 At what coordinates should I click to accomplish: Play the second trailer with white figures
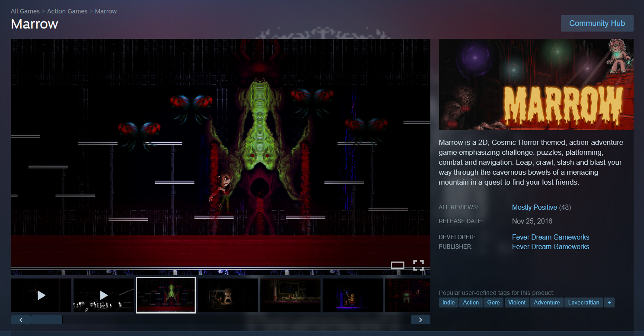[x=104, y=295]
